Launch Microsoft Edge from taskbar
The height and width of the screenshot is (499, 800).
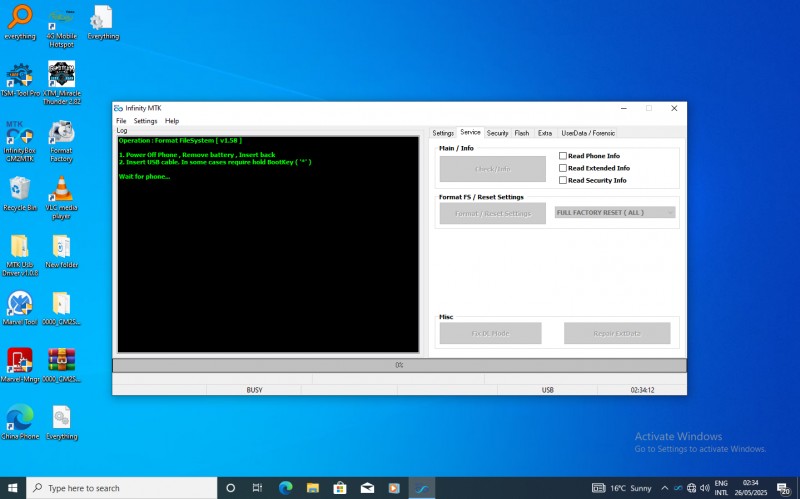[x=285, y=488]
